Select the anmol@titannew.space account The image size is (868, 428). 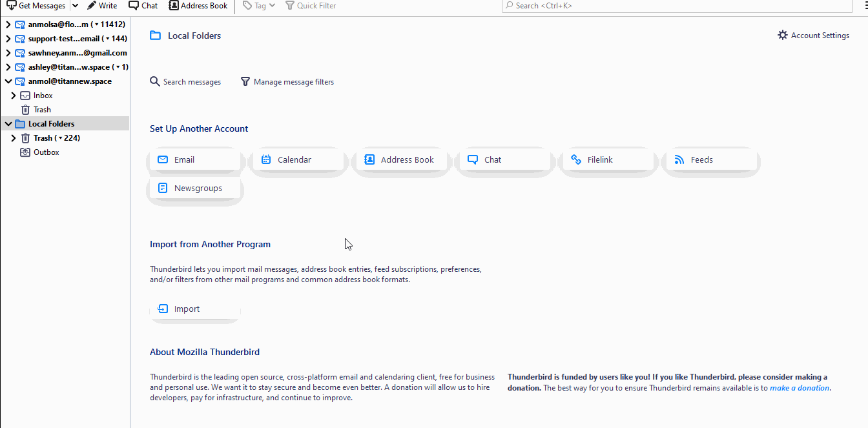tap(65, 81)
